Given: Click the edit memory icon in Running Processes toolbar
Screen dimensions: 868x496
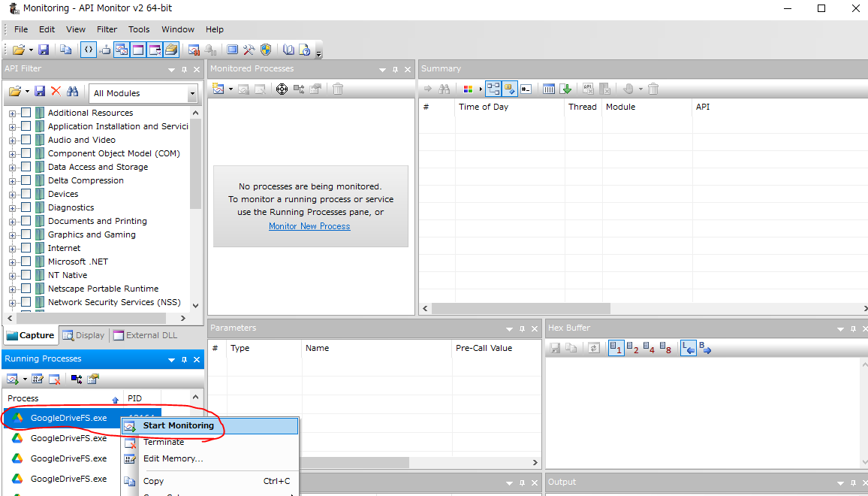Looking at the screenshot, I should pyautogui.click(x=37, y=379).
